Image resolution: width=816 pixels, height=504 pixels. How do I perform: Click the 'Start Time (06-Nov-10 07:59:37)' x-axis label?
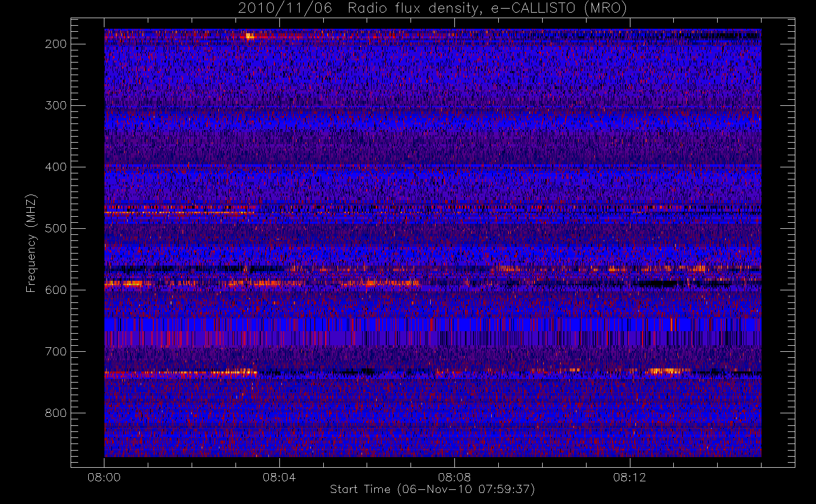(432, 489)
